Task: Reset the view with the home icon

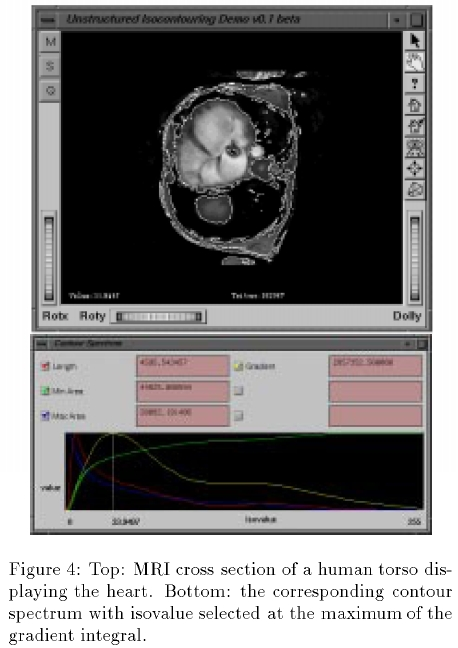Action: [415, 105]
